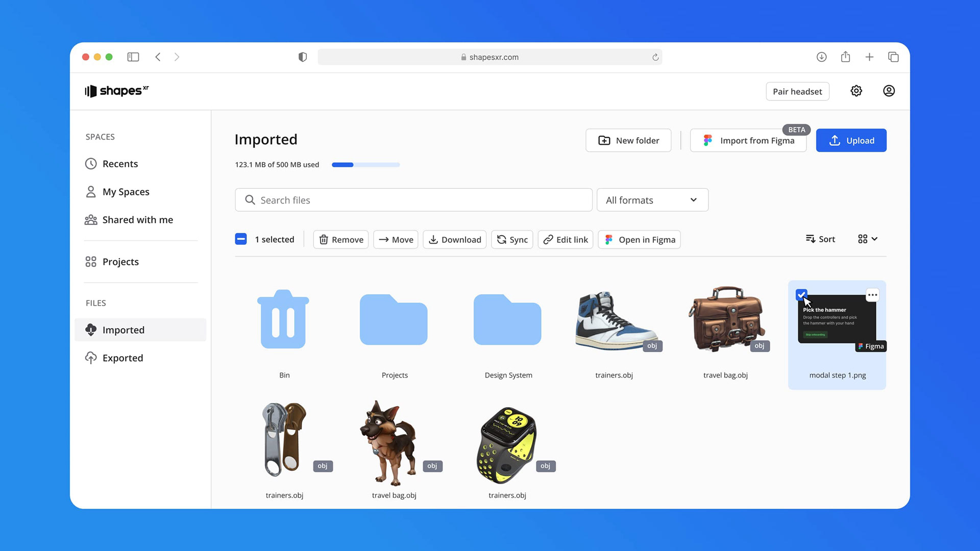Open settings gear icon in header
The image size is (980, 551).
click(856, 91)
